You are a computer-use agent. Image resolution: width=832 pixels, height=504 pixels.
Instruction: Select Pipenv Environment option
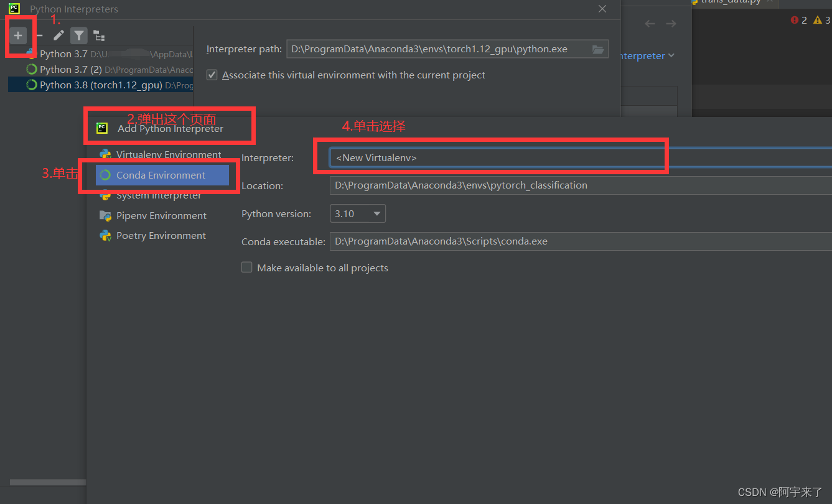pos(161,215)
